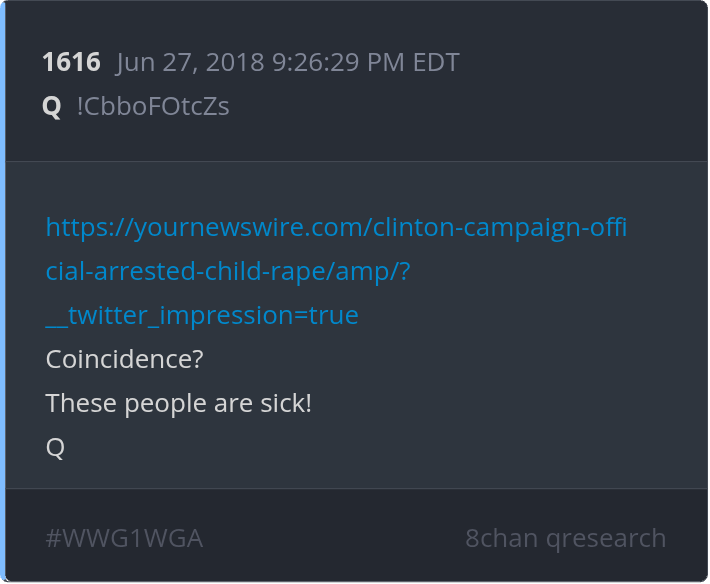The width and height of the screenshot is (710, 584).
Task: Open the yournewswire.com article link
Action: tap(336, 228)
